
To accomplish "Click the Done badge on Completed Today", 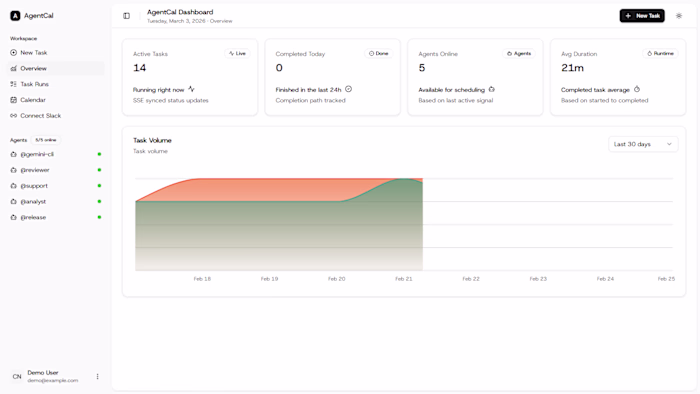I will pyautogui.click(x=379, y=54).
